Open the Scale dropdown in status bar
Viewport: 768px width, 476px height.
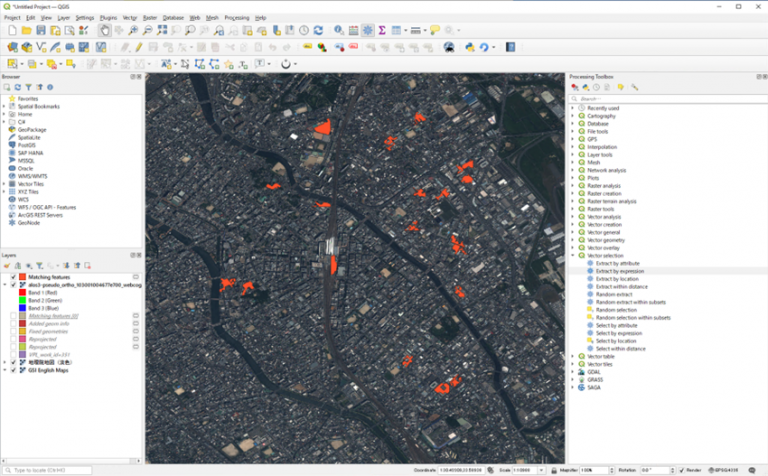541,470
